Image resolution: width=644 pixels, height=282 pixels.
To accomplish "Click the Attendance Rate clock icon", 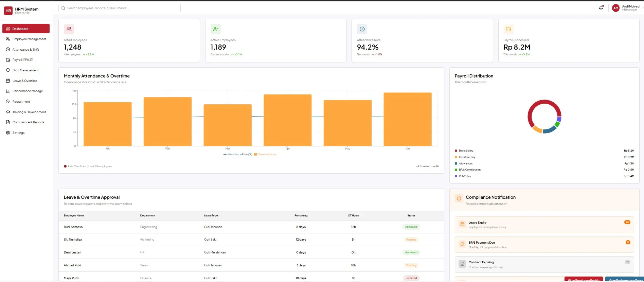I will pyautogui.click(x=362, y=29).
